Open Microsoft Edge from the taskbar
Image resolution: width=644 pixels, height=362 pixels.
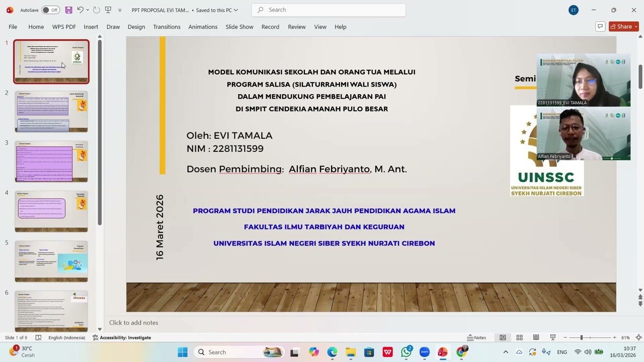point(332,352)
